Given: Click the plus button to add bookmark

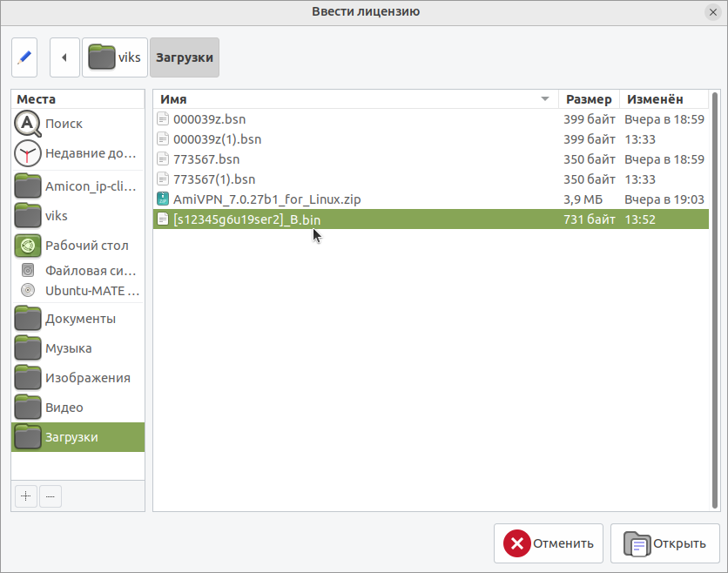Looking at the screenshot, I should (x=26, y=495).
